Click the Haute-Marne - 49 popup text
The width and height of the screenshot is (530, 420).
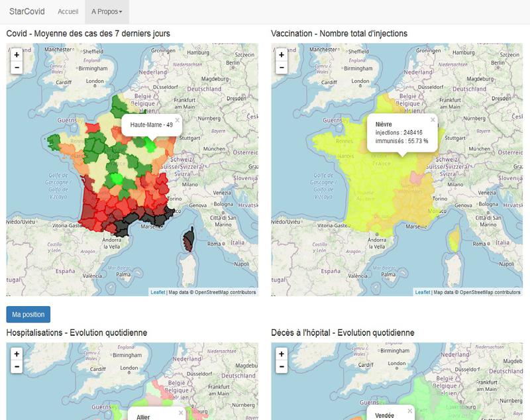(152, 125)
